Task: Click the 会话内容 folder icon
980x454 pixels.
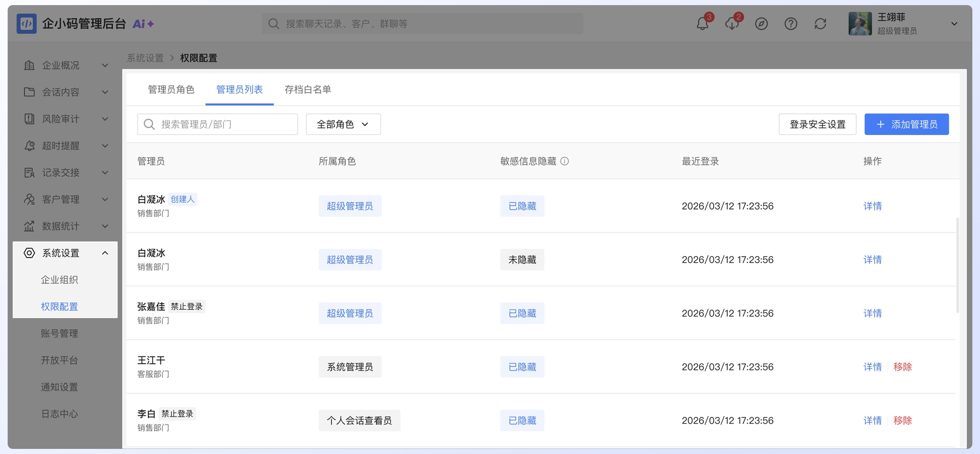Action: 29,92
